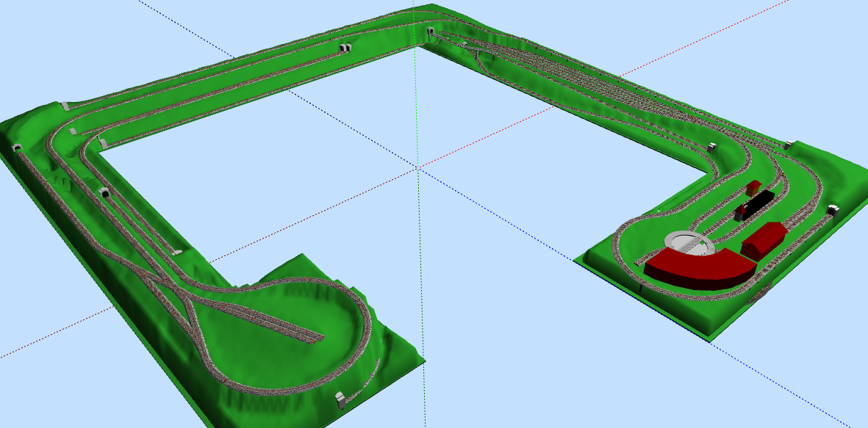Select the tunnel portal on the left leg tracks
This screenshot has width=868, height=428.
[x=105, y=193]
